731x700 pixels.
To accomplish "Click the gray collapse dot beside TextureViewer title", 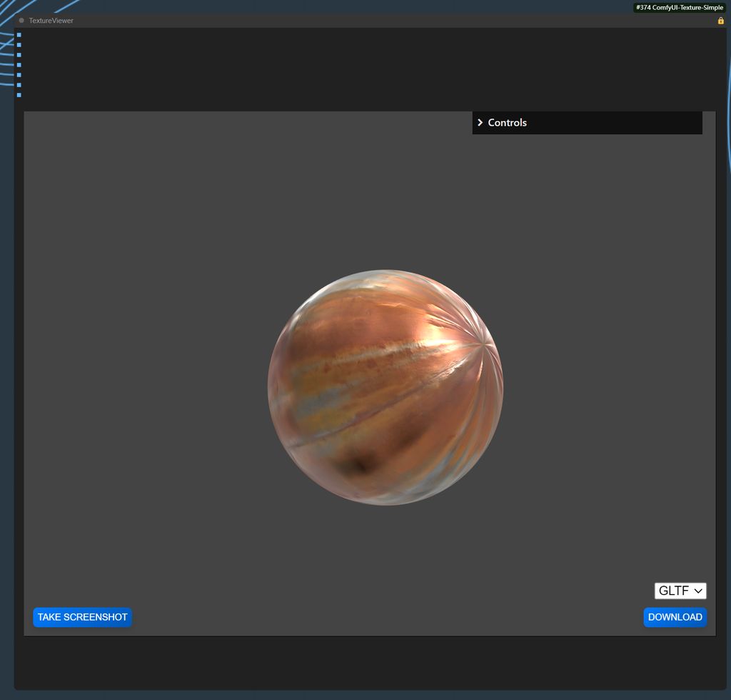I will click(x=21, y=21).
